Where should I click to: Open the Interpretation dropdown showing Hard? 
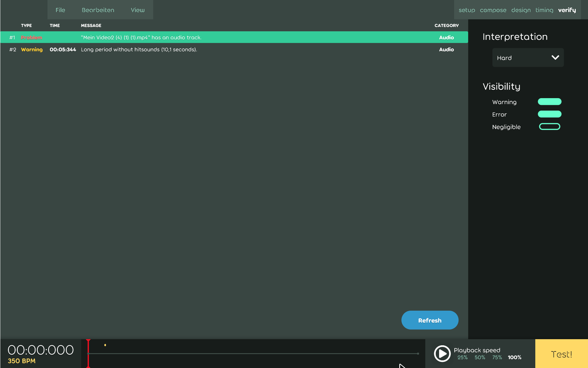pyautogui.click(x=528, y=58)
